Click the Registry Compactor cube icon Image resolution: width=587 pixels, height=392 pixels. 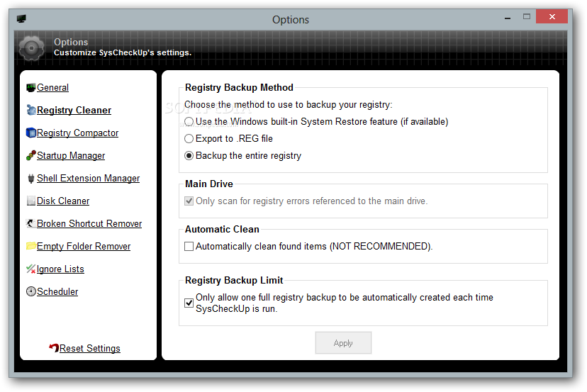[31, 133]
